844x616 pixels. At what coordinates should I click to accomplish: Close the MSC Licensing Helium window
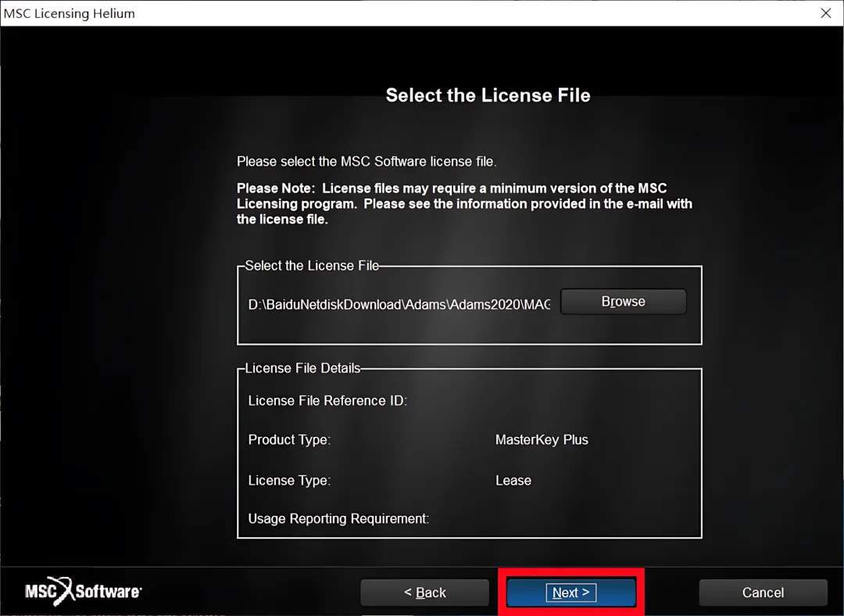point(826,13)
